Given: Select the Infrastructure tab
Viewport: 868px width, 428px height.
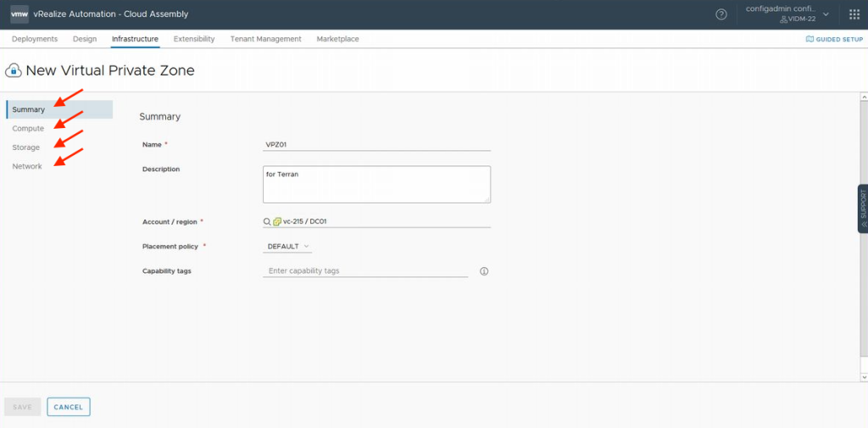Looking at the screenshot, I should tap(135, 39).
